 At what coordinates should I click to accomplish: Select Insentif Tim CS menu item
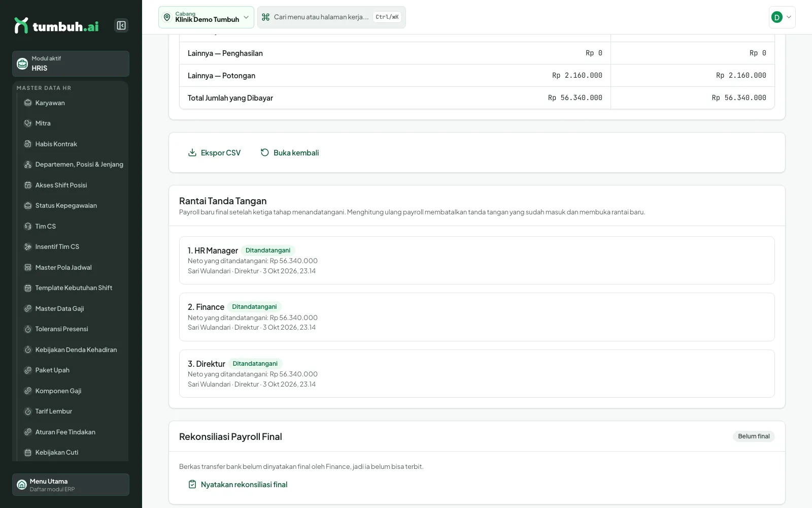tap(73, 247)
